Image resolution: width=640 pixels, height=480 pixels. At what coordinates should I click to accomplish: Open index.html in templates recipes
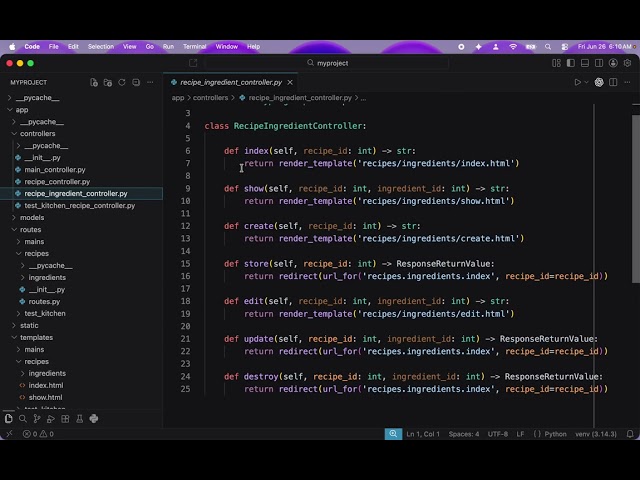(x=46, y=385)
